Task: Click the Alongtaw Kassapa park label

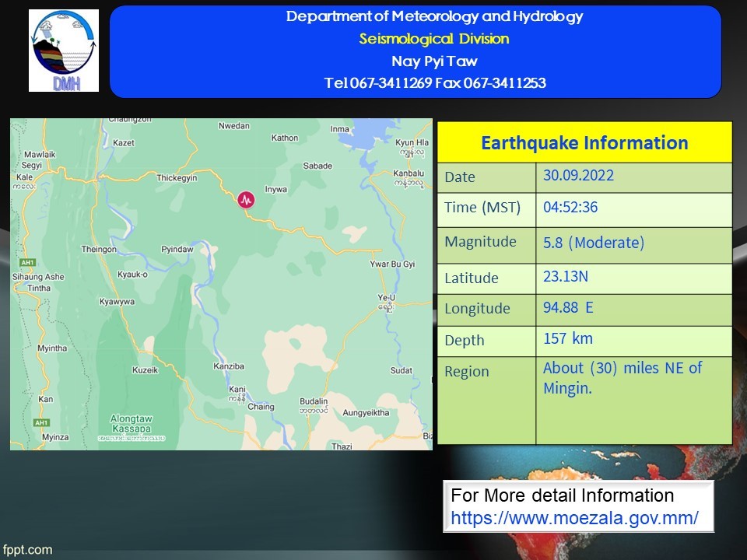Action: point(131,424)
